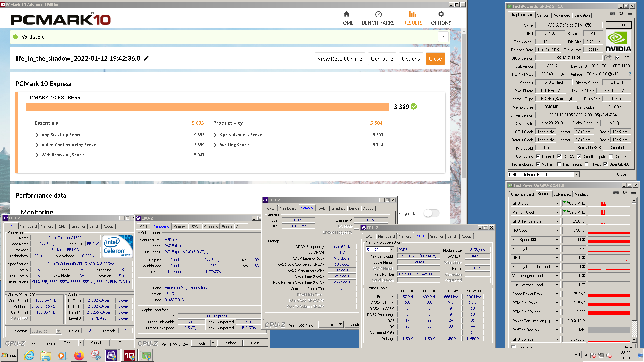
Task: Switch to PCMark Results tab
Action: (x=413, y=18)
